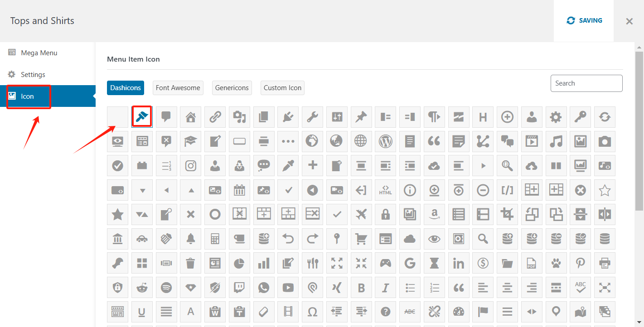644x327 pixels.
Task: Pick the WordPress logo icon
Action: coord(385,141)
